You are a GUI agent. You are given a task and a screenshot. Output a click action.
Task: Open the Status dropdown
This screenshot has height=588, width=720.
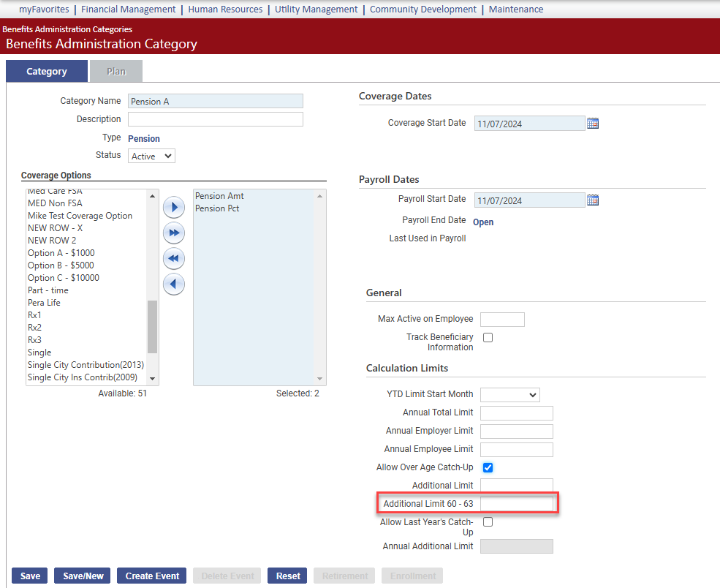pos(151,157)
